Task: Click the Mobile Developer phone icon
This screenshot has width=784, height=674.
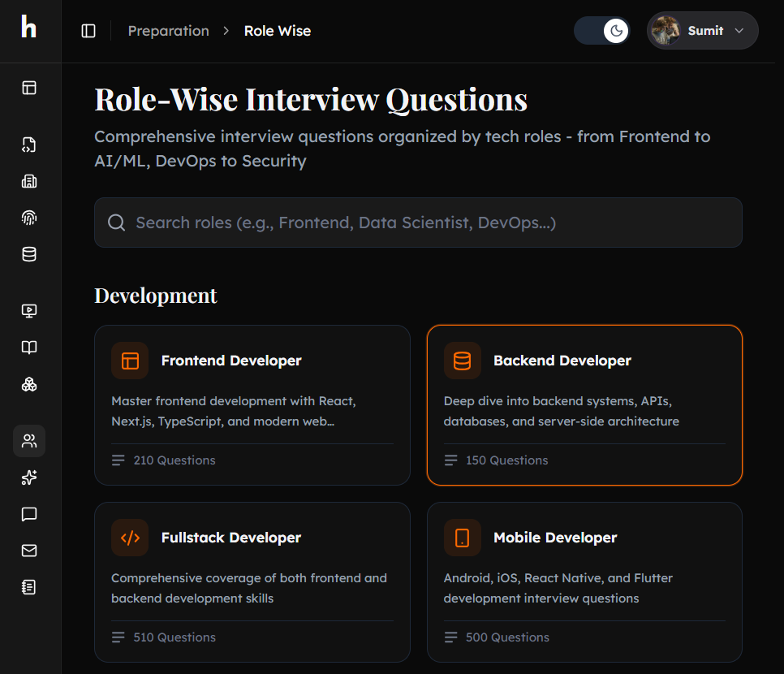Action: (x=462, y=538)
